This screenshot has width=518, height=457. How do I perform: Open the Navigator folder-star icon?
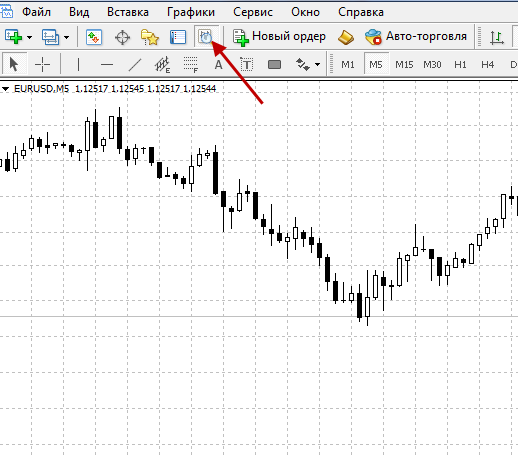pyautogui.click(x=149, y=37)
